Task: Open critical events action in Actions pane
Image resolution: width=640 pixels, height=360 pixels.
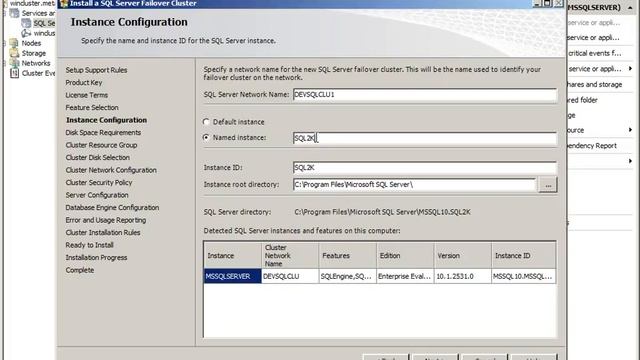Action: point(595,53)
